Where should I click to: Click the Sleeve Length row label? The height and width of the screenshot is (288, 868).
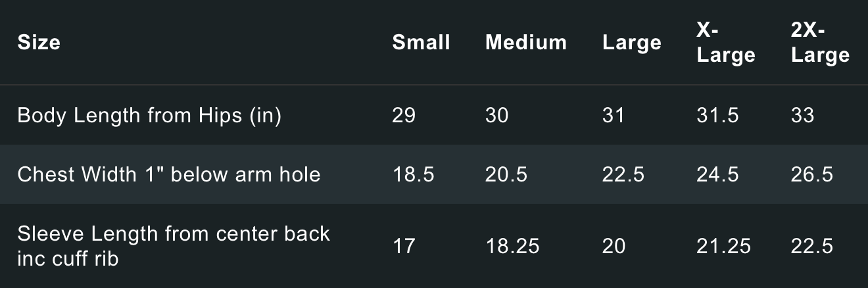(x=174, y=246)
